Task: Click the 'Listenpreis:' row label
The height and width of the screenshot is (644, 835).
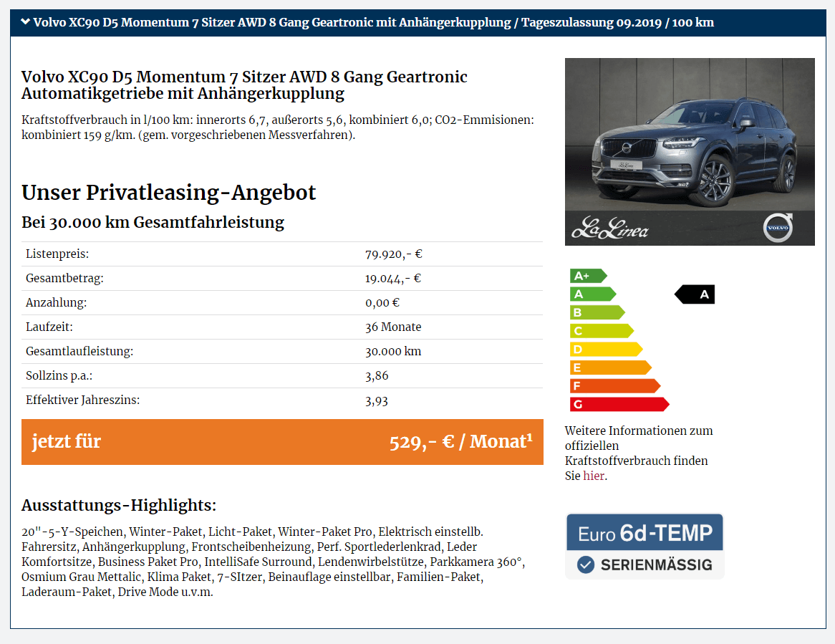Action: click(x=57, y=254)
